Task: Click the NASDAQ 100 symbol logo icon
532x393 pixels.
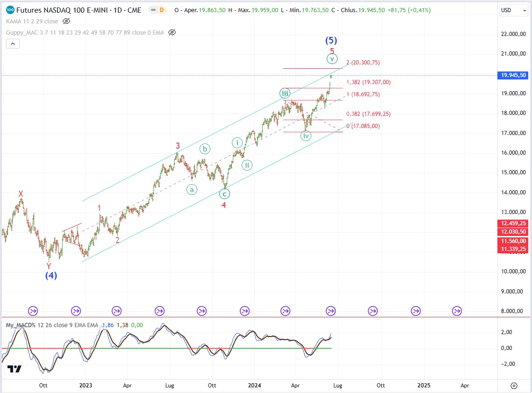Action: (10, 10)
